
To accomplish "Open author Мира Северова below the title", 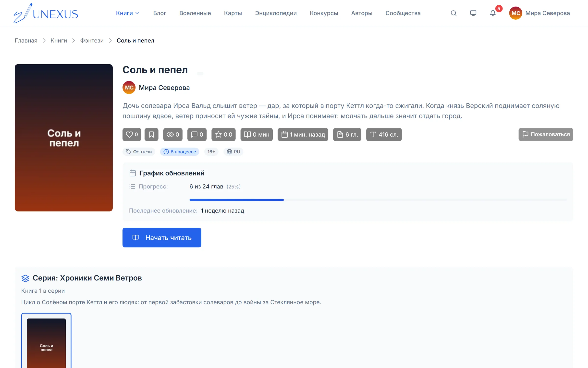I will click(x=156, y=88).
